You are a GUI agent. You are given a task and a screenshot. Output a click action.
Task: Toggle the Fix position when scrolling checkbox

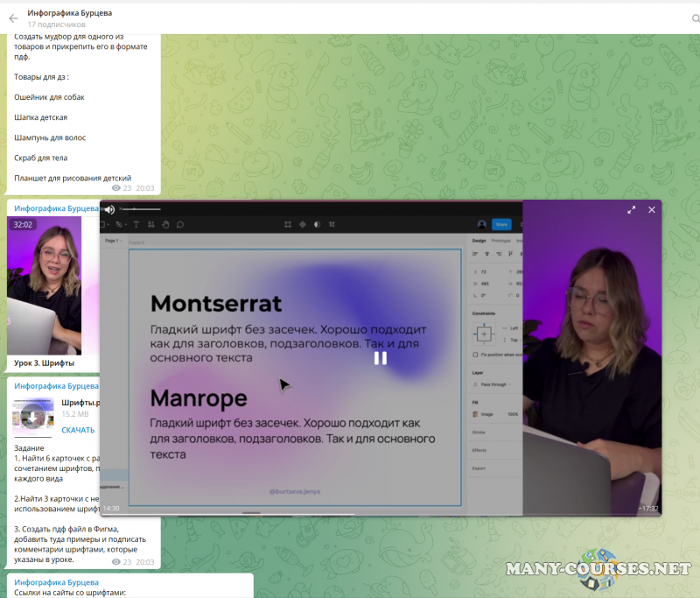coord(474,355)
